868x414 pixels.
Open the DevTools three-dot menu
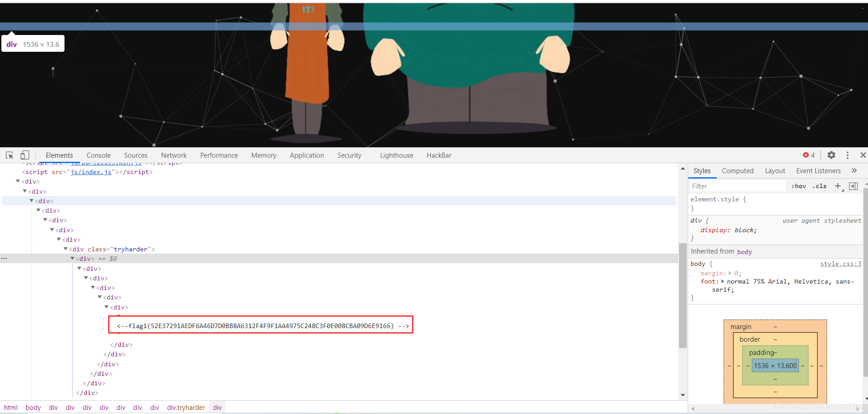point(848,155)
